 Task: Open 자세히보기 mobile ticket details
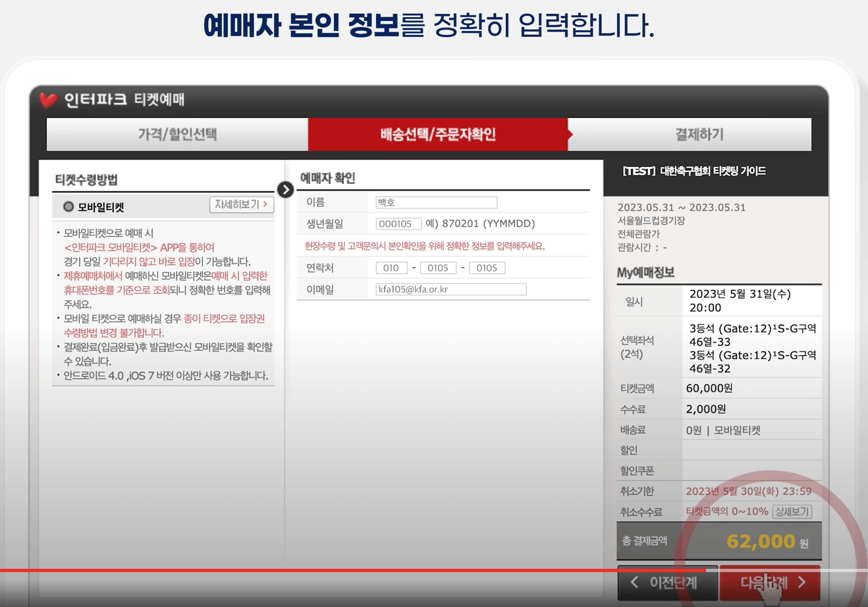[241, 205]
